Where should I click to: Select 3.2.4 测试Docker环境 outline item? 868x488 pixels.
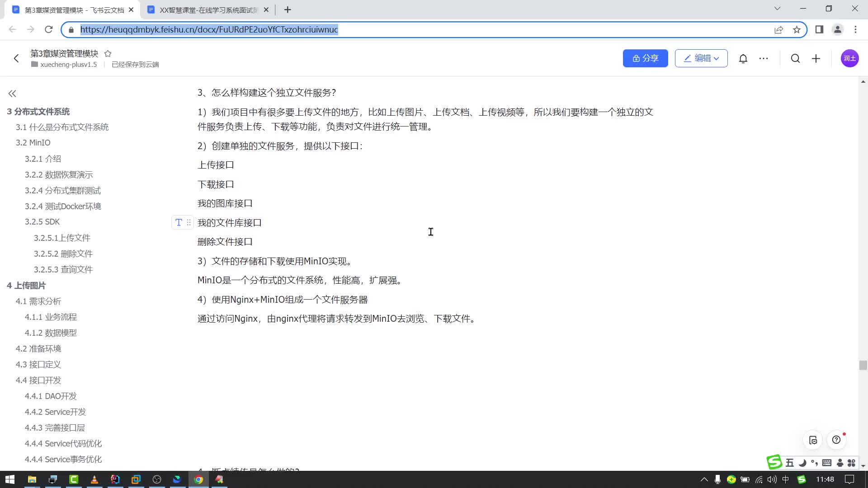pos(63,206)
